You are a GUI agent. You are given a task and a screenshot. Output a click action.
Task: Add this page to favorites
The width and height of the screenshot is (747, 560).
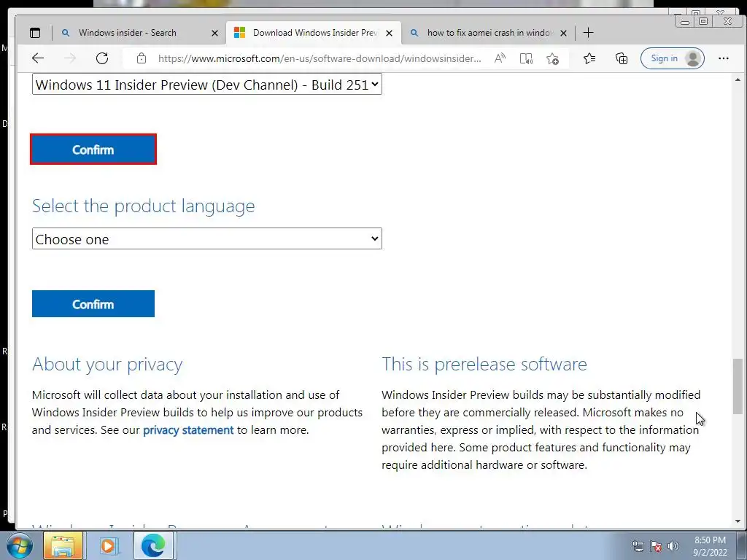point(553,58)
